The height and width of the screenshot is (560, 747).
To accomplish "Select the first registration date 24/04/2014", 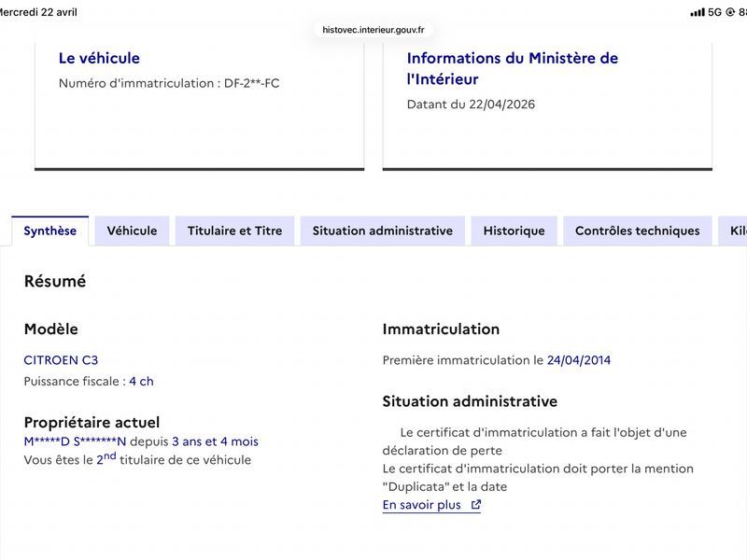I will click(x=579, y=360).
